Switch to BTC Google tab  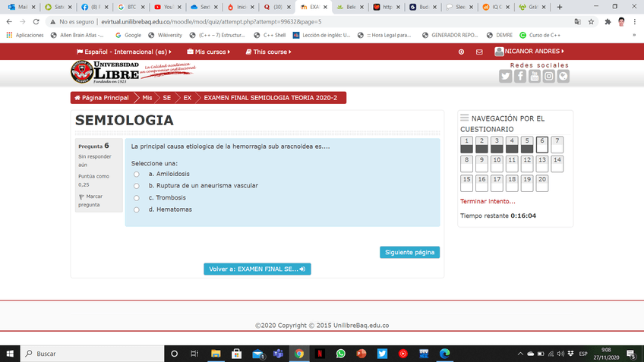pyautogui.click(x=131, y=7)
